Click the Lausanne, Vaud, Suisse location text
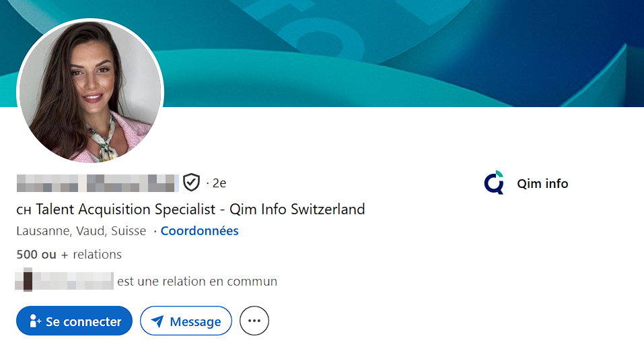Viewport: 644px width, 351px height. coord(81,231)
